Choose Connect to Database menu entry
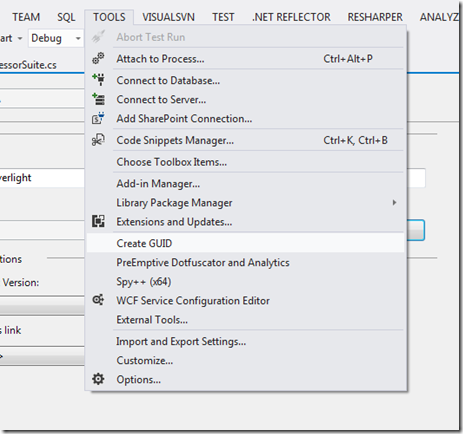Viewport: 463px width, 434px height. pyautogui.click(x=246, y=80)
